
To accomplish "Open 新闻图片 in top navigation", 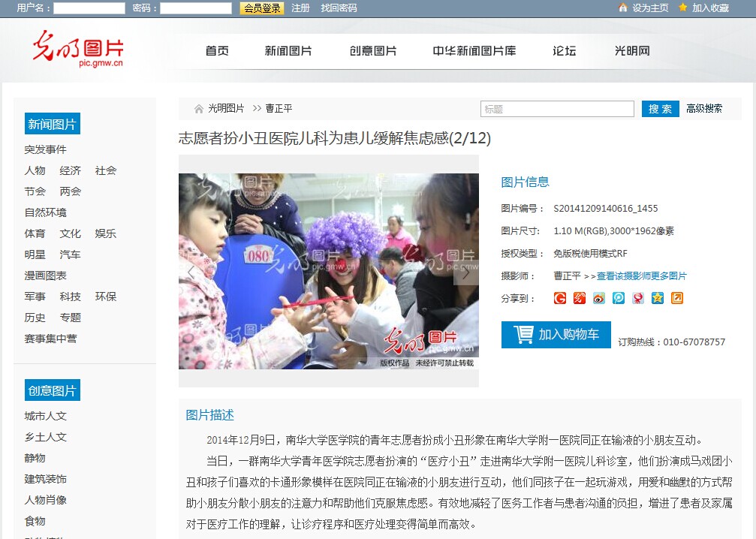I will 288,50.
